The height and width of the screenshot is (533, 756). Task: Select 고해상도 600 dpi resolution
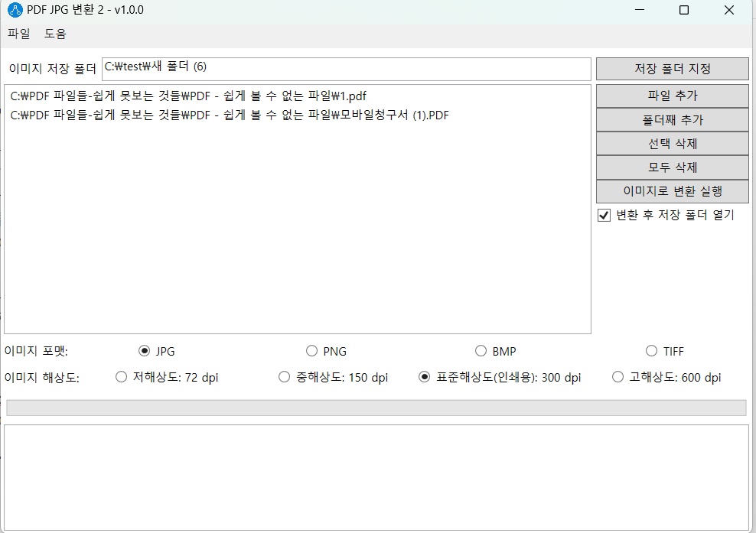pos(617,377)
